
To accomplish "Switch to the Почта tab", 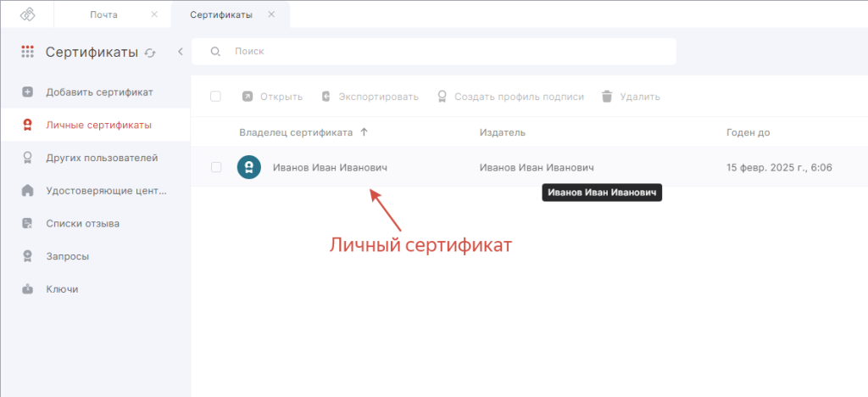I will pos(103,15).
